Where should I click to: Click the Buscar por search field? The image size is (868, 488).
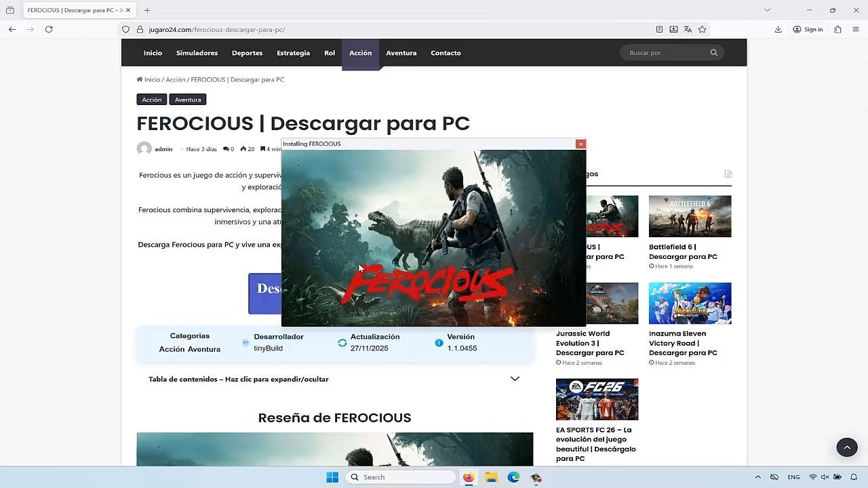(665, 53)
